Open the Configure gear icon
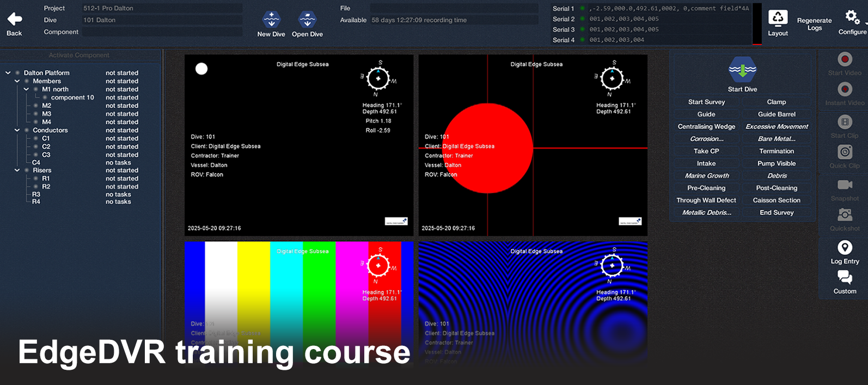 852,17
